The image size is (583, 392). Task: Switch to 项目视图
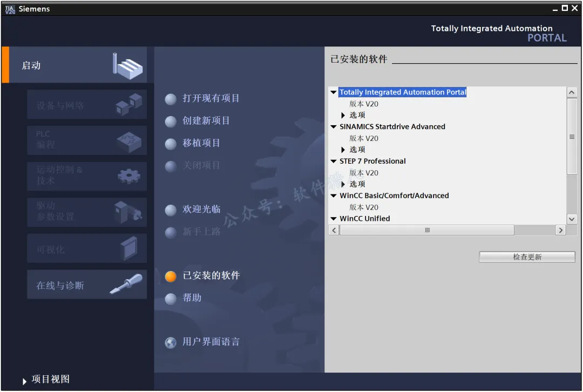pos(51,380)
